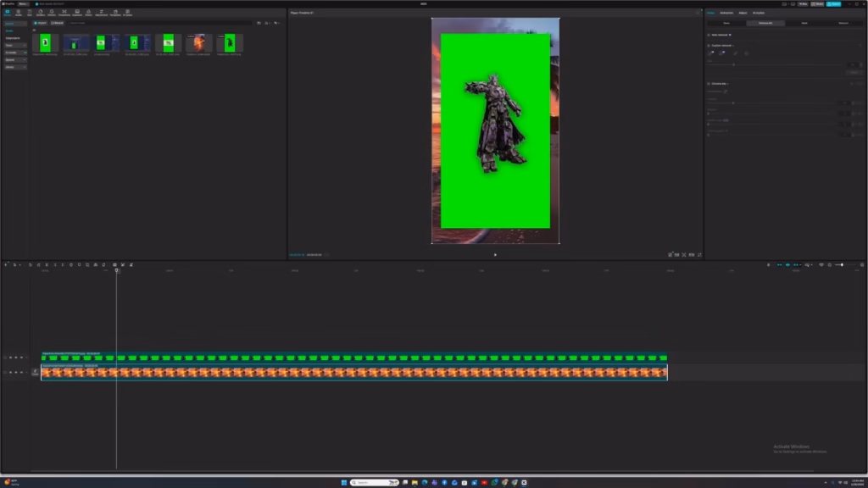Click the Redo icon in timeline toolbar

pos(38,265)
